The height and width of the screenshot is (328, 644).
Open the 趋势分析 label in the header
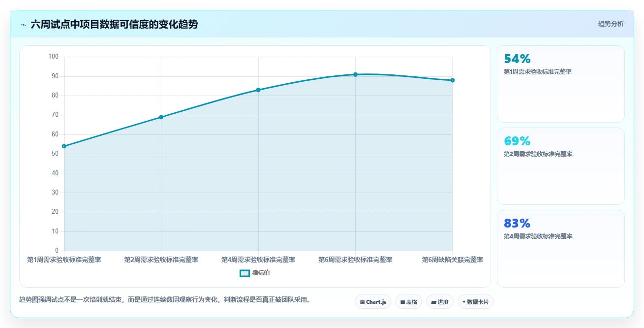(x=611, y=24)
